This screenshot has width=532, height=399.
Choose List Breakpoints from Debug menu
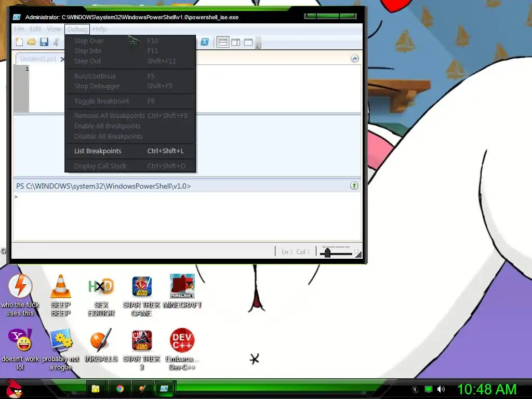(130, 151)
